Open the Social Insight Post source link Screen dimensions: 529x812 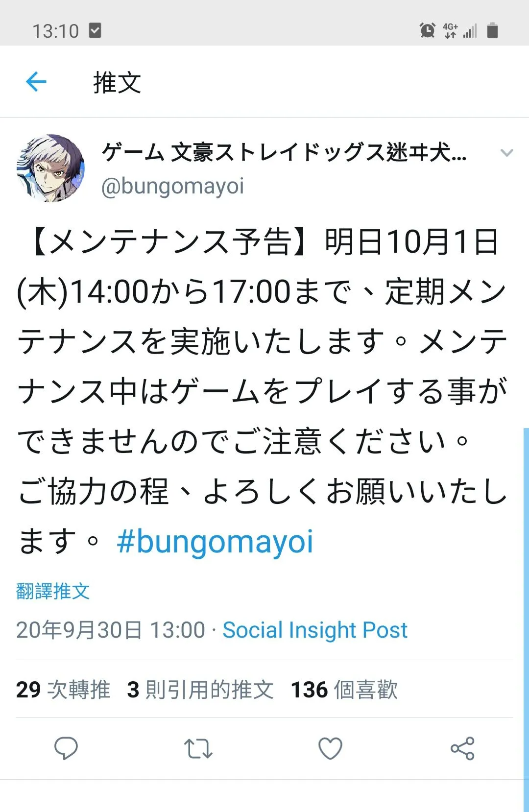coord(315,630)
